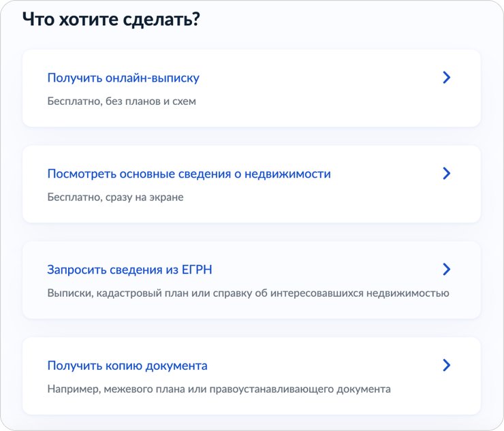Click subtitle Бесплатно, без планов и схем
This screenshot has height=431, width=504.
click(x=121, y=101)
